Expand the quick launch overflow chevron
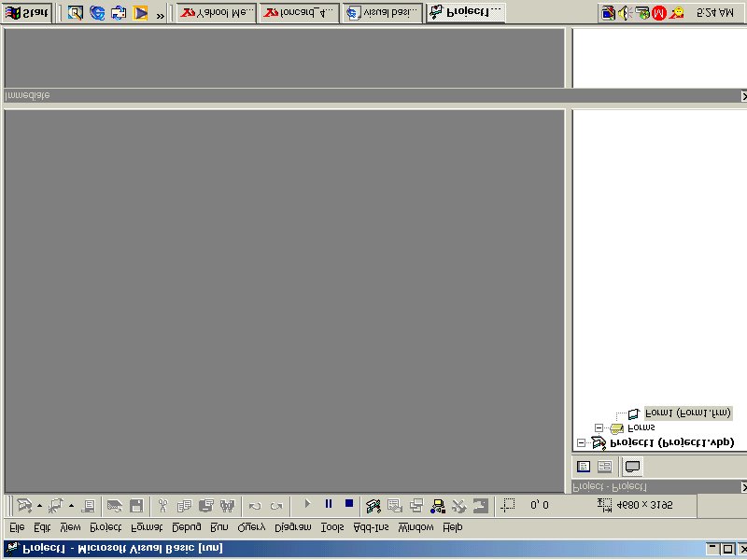The width and height of the screenshot is (747, 560). tap(160, 16)
